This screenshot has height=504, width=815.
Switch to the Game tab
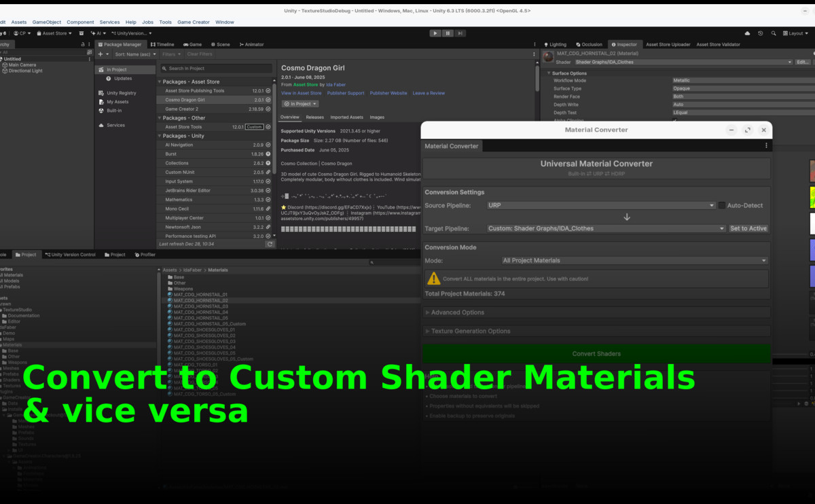[192, 44]
